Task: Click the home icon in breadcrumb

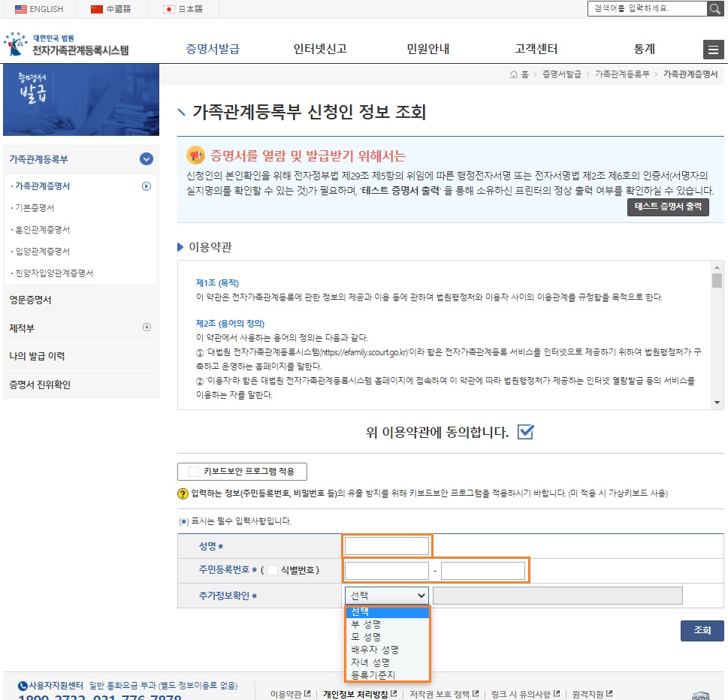Action: coord(513,74)
